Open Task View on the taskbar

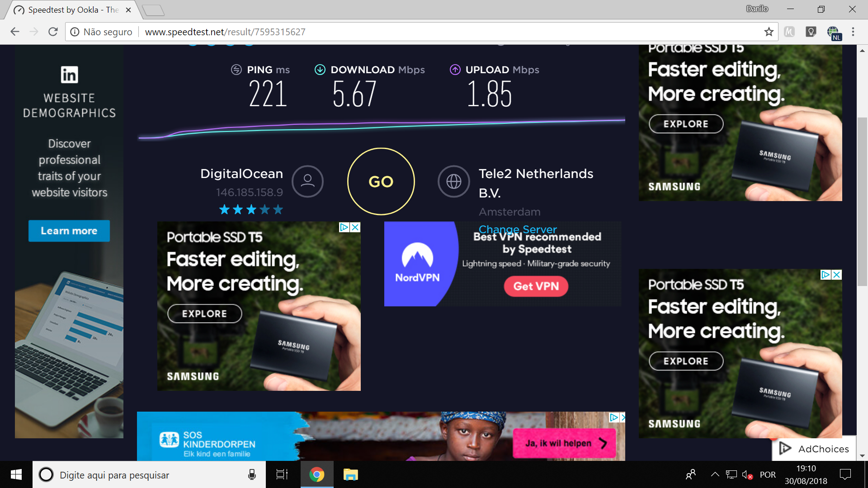(x=282, y=474)
